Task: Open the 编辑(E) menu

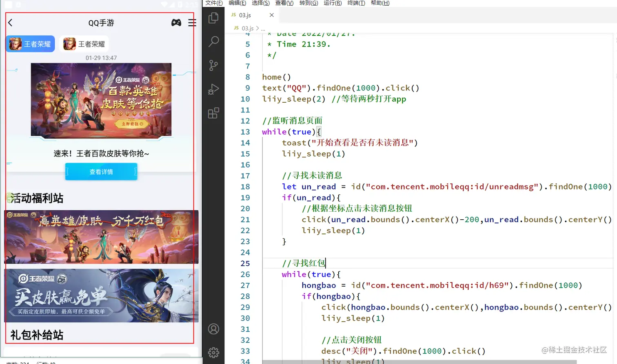Action: tap(237, 3)
